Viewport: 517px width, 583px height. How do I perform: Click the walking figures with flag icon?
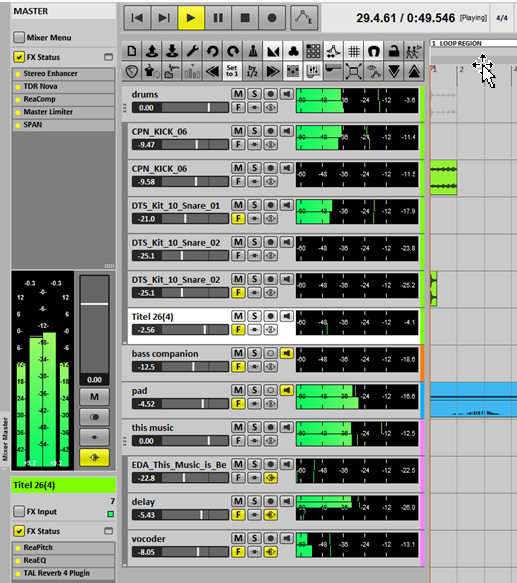pyautogui.click(x=414, y=51)
